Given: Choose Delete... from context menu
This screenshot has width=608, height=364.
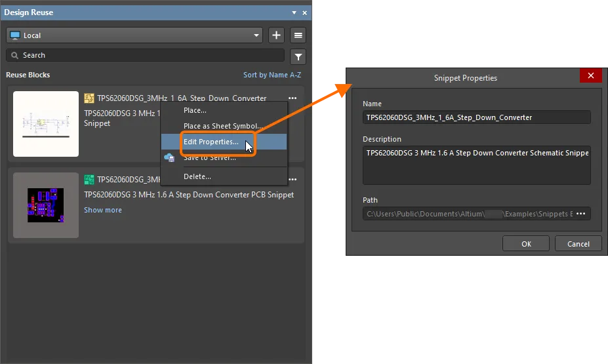Looking at the screenshot, I should (224, 176).
